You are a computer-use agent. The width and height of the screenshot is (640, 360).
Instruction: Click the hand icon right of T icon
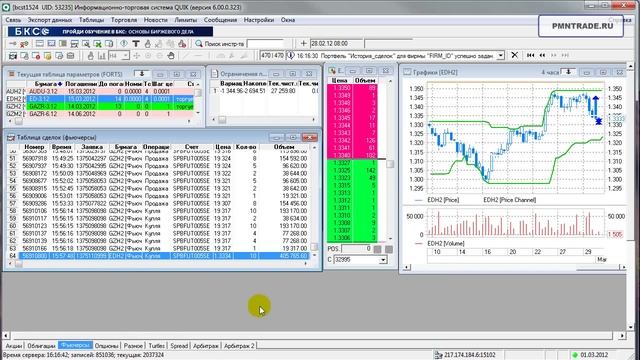click(147, 43)
